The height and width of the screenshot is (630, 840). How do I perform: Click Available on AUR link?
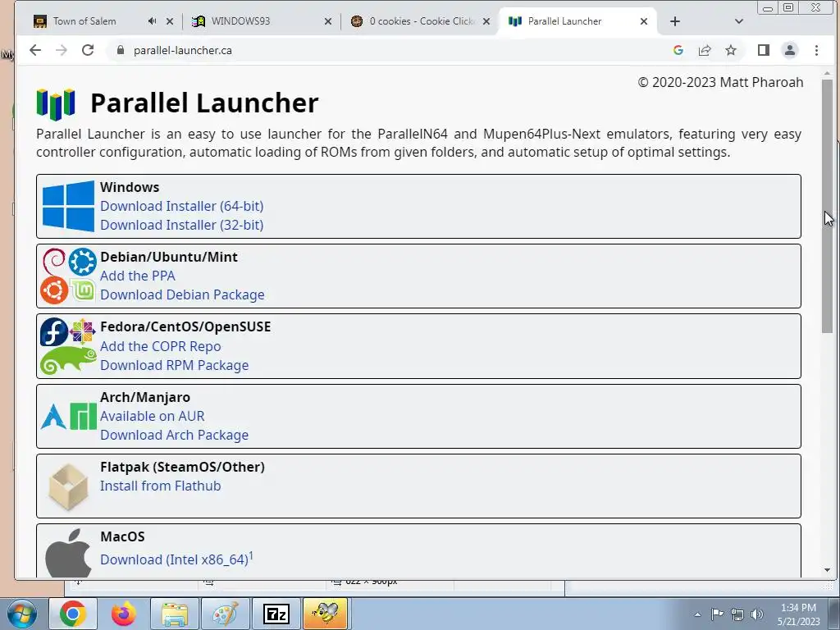[152, 416]
